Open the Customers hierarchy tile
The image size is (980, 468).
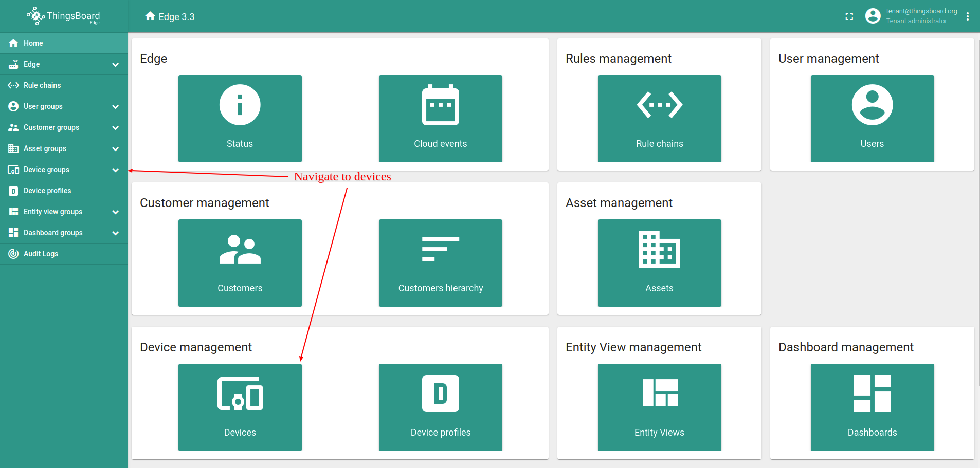(x=440, y=263)
